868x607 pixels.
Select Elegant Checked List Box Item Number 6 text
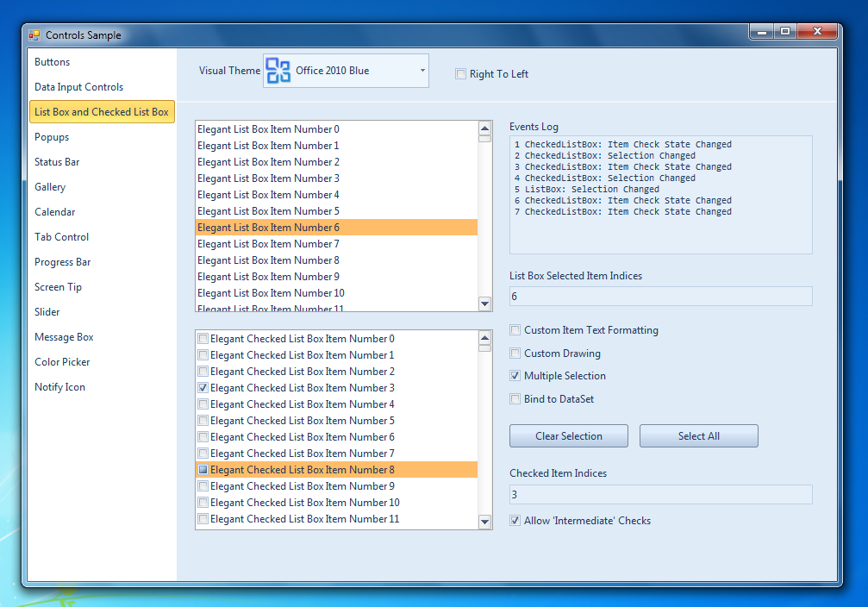[x=303, y=437]
